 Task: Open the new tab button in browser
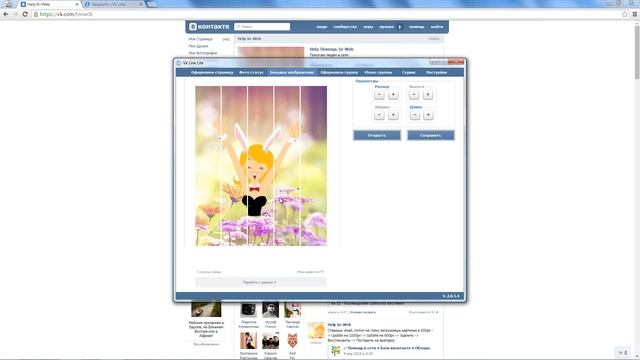[x=152, y=4]
